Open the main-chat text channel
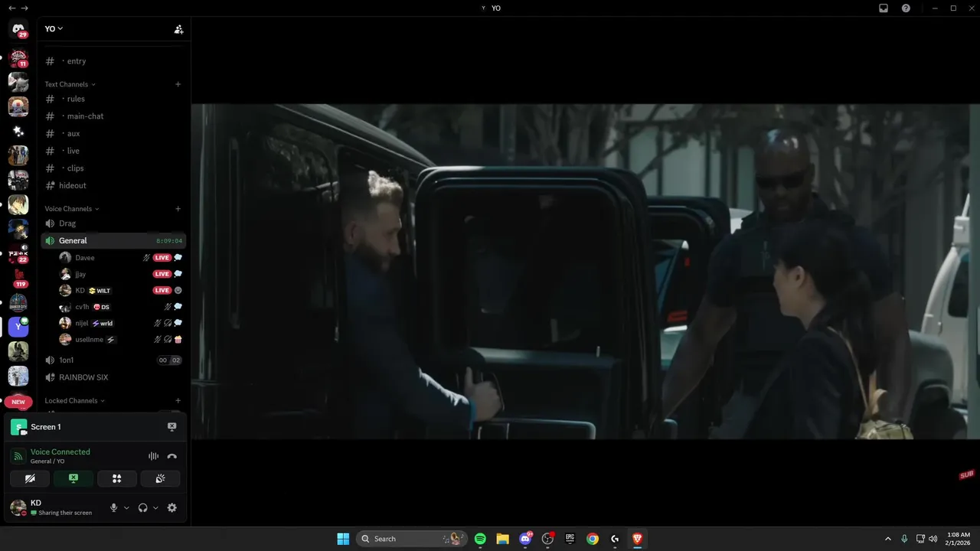Screen dimensions: 980x551 113,116
